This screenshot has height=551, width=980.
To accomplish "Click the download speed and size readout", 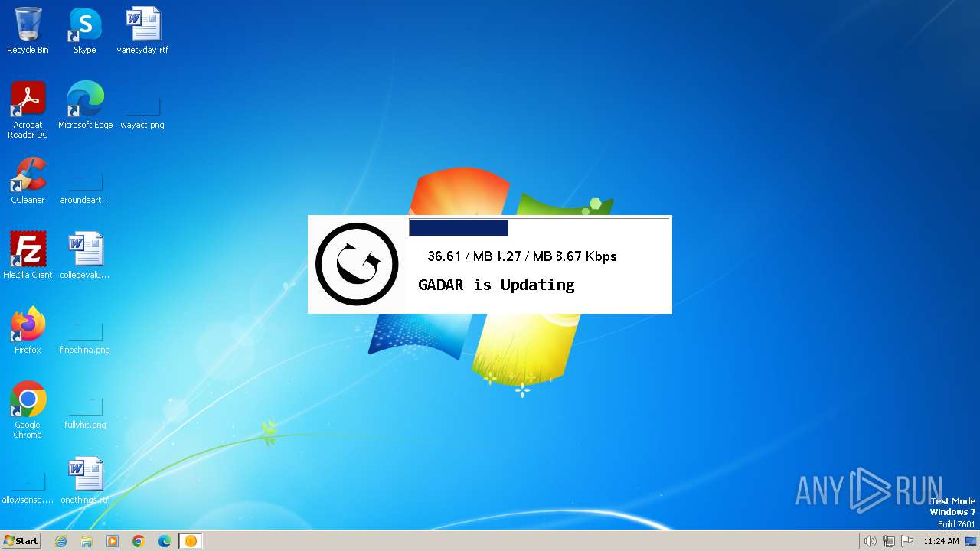I will click(522, 256).
